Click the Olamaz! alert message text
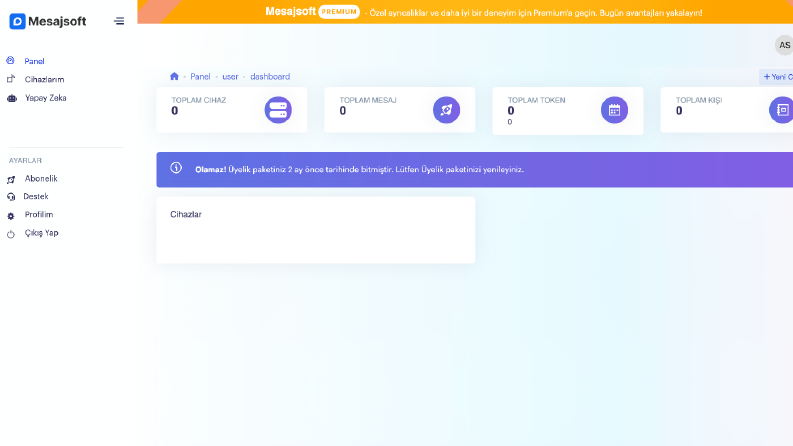Screen dimensions: 793x446 360,169
